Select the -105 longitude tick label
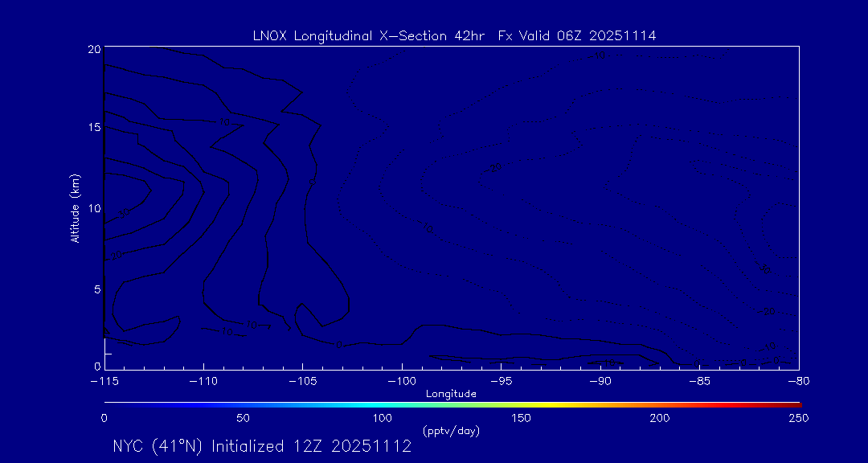This screenshot has width=868, height=463. coord(302,381)
